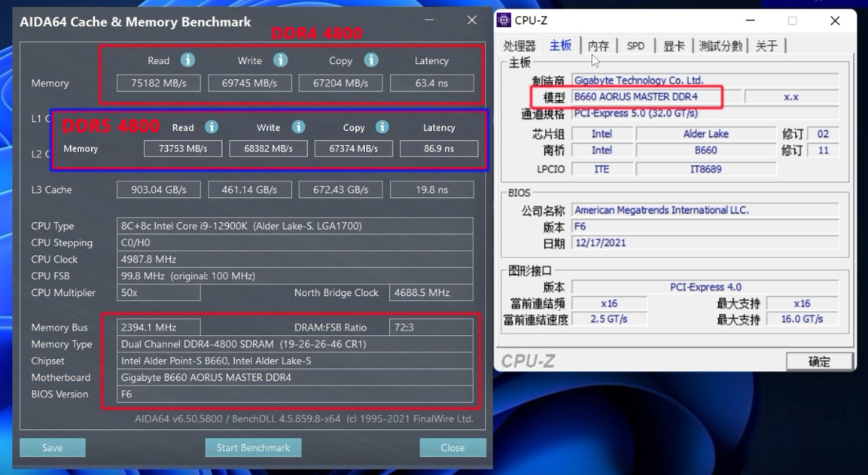Click the CPU-Z application icon in its title bar
The height and width of the screenshot is (475, 868).
pos(505,20)
